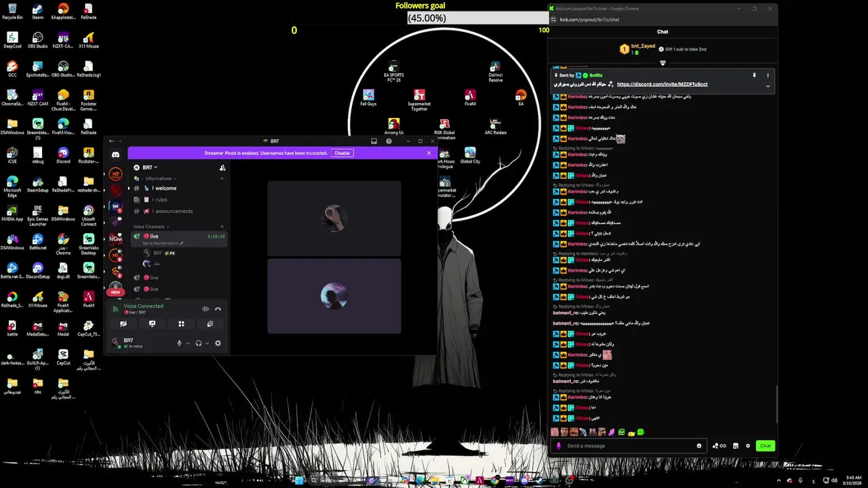Open the soundboard icon in voice panel
This screenshot has width=868, height=488.
pos(210,324)
